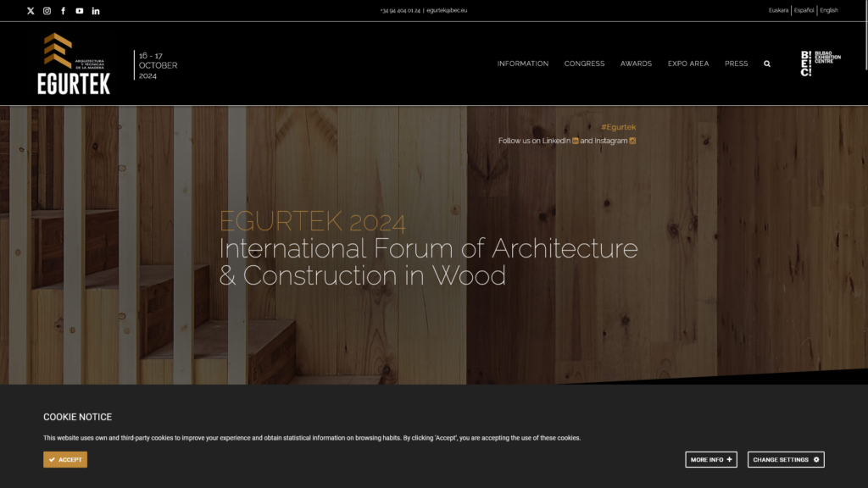This screenshot has width=868, height=488.
Task: Open the Awards menu
Action: 636,64
